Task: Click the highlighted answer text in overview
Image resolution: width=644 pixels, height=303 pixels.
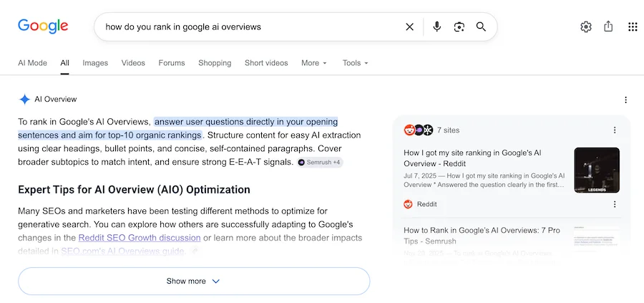Action: tap(178, 128)
